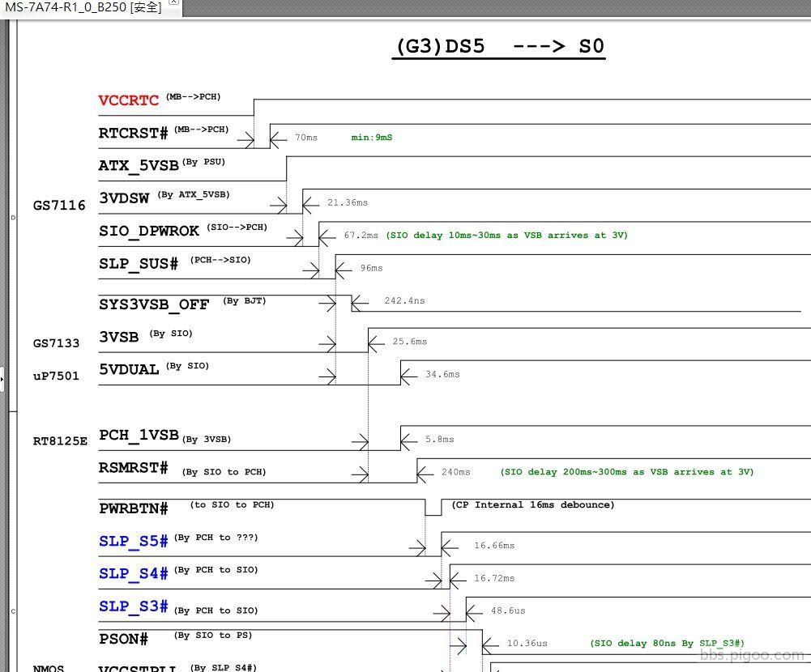Image resolution: width=811 pixels, height=672 pixels.
Task: Click the red VCCRTC signal label
Action: tap(127, 100)
